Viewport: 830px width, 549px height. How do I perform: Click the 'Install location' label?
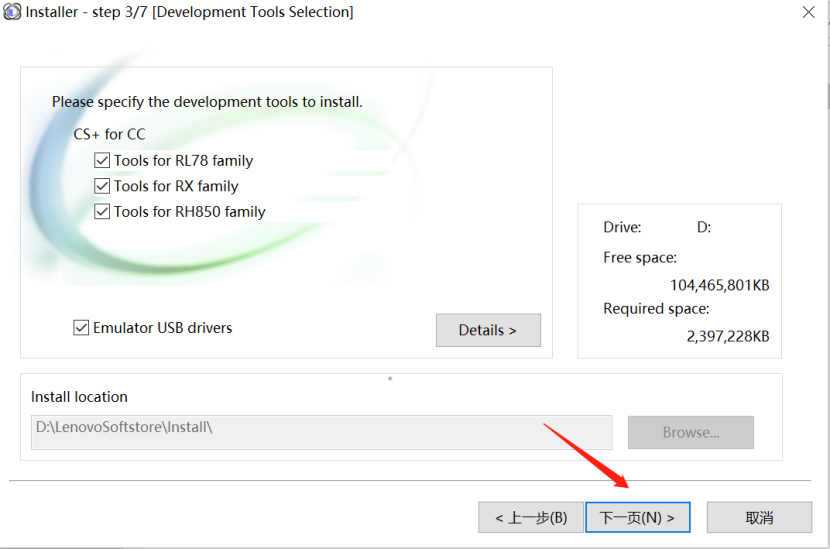(79, 397)
